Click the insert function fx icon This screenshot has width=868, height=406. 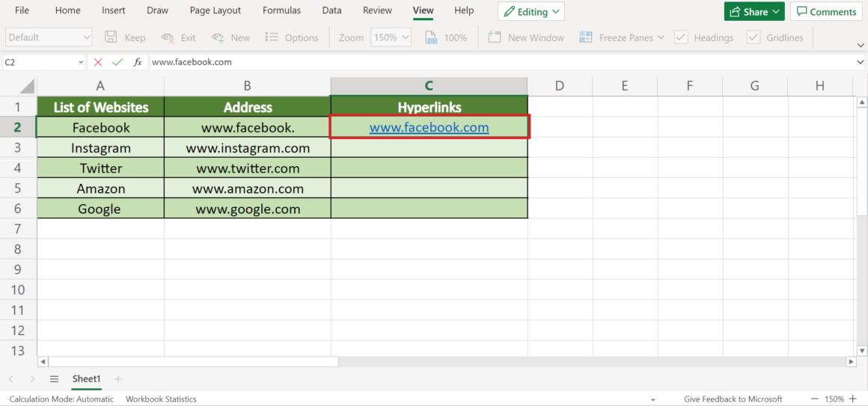138,63
